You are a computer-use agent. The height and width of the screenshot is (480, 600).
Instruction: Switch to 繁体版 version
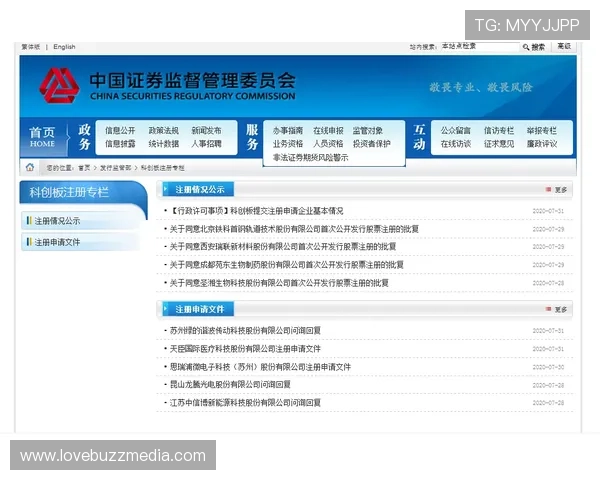click(31, 47)
